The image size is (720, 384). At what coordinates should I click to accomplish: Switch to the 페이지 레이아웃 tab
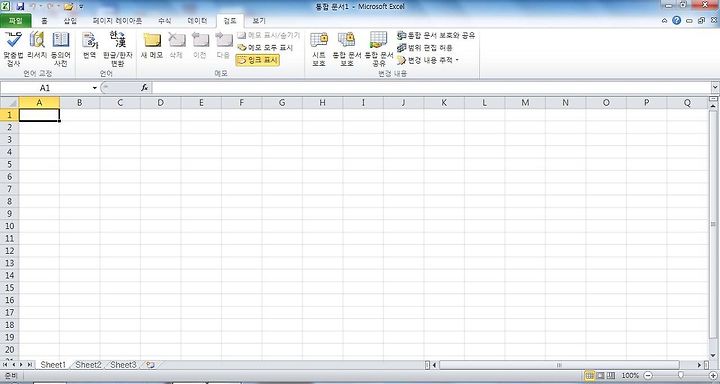click(x=117, y=21)
